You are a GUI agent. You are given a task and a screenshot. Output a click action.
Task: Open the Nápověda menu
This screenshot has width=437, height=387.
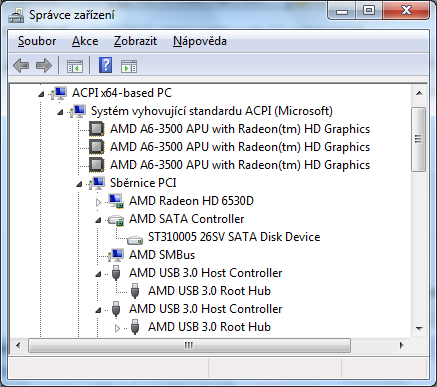click(200, 41)
